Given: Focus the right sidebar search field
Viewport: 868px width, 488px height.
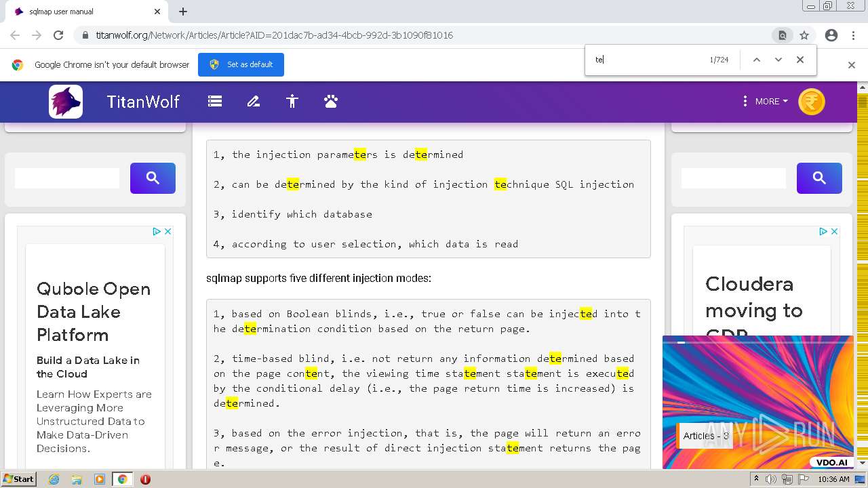Looking at the screenshot, I should 734,178.
